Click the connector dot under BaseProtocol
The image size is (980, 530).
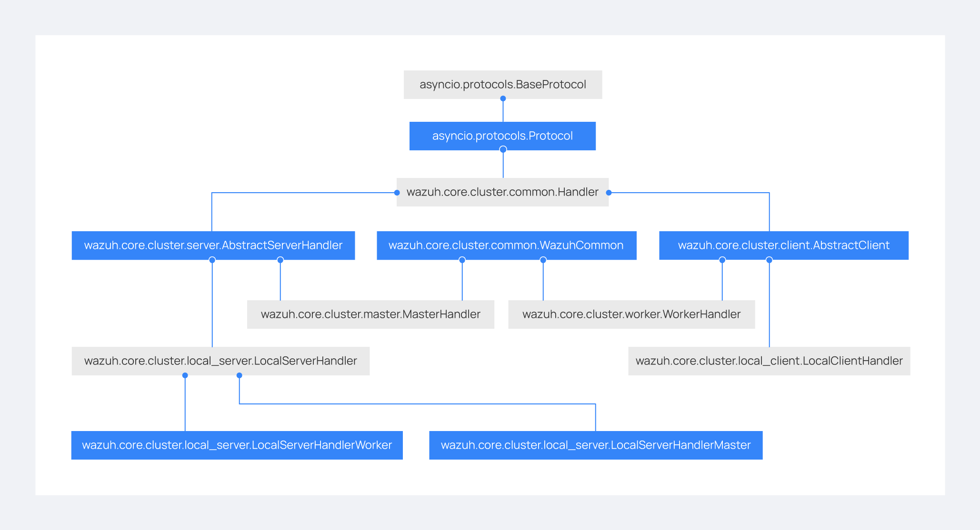[503, 98]
